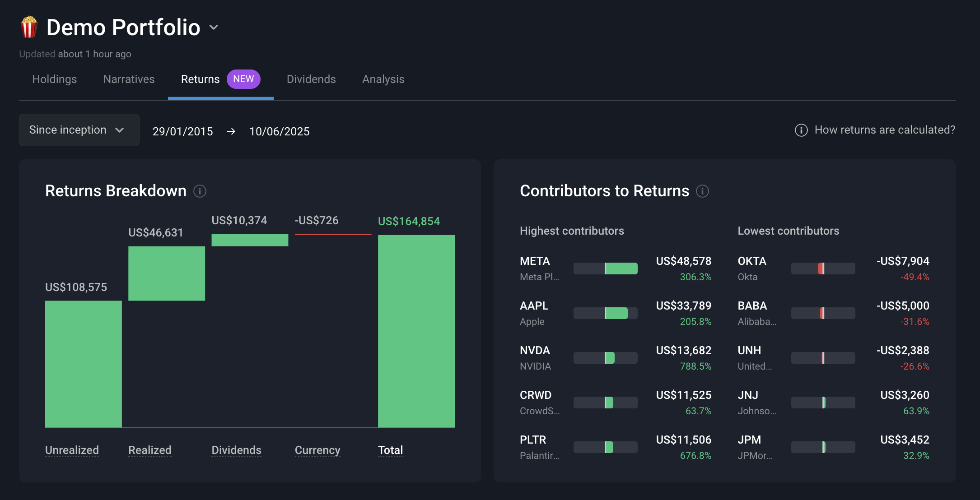Go to the Dividends tab
The height and width of the screenshot is (500, 980).
311,79
